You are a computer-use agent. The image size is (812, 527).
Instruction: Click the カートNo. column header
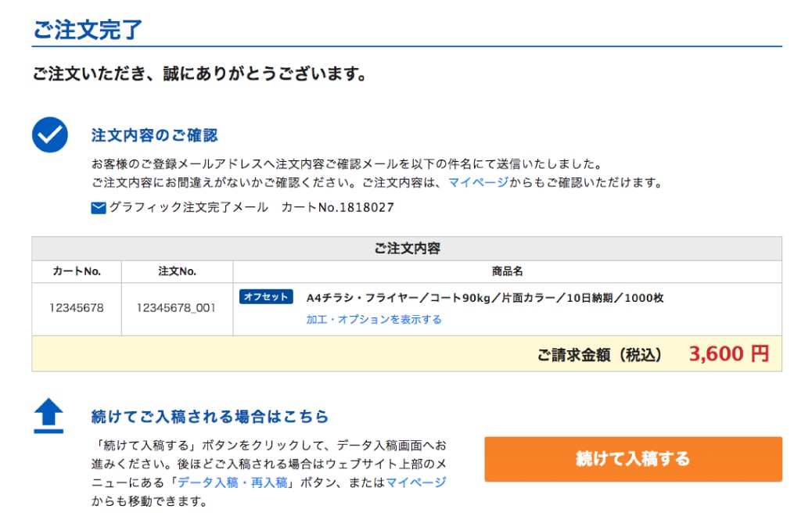(77, 271)
